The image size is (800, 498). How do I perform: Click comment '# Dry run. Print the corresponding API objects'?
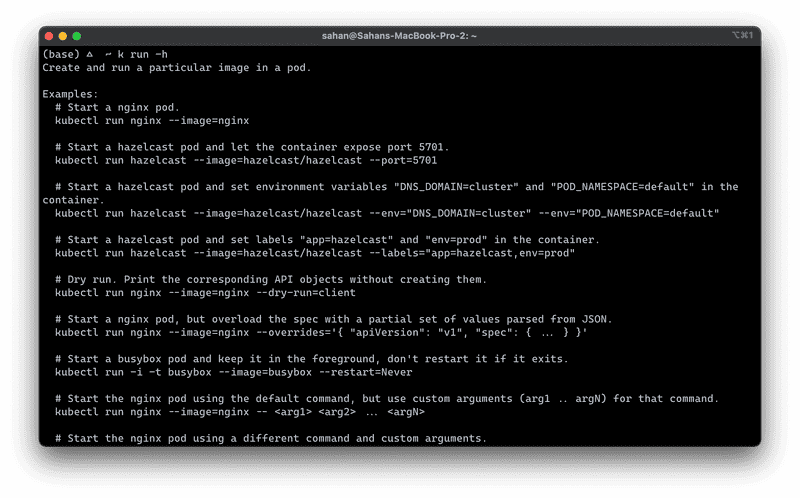(x=271, y=280)
